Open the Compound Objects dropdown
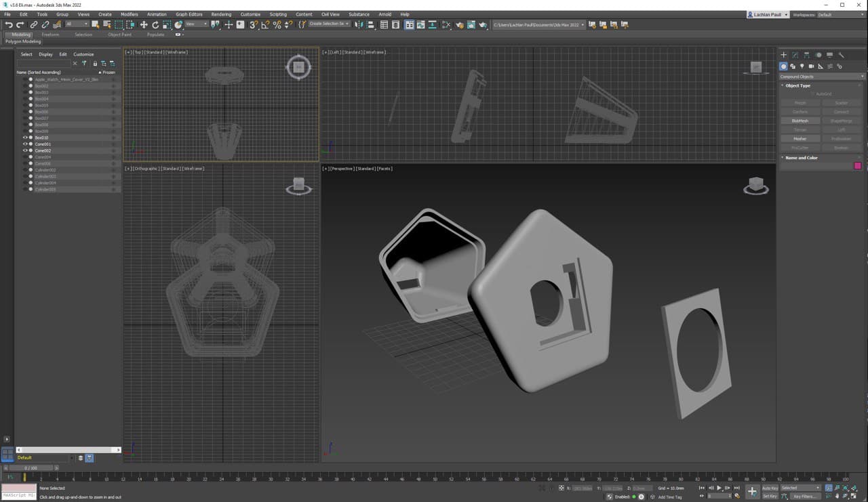 pos(822,76)
